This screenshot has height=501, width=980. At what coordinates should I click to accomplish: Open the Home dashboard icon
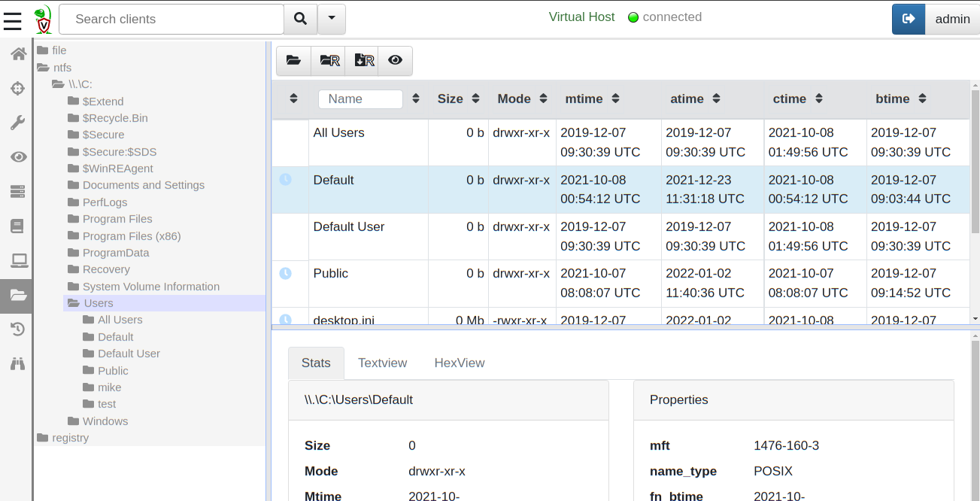tap(17, 53)
